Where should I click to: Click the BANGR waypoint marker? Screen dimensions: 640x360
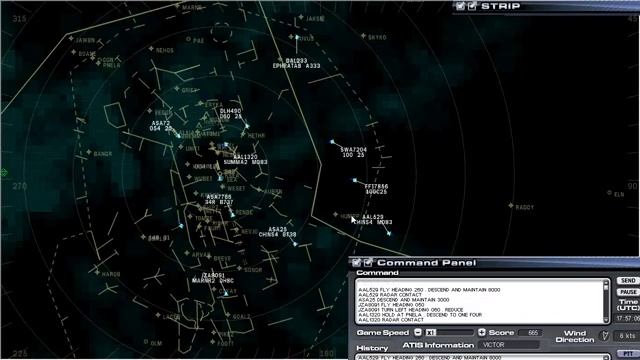pos(89,152)
